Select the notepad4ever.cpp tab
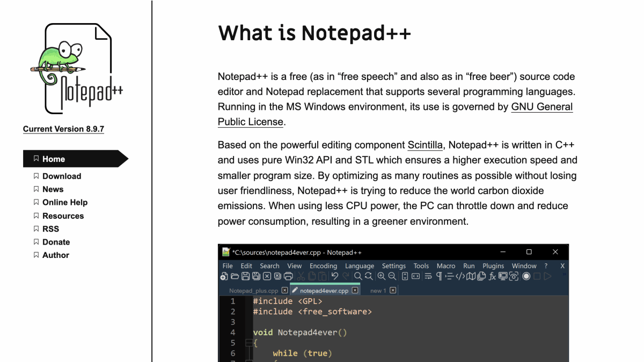 click(324, 291)
